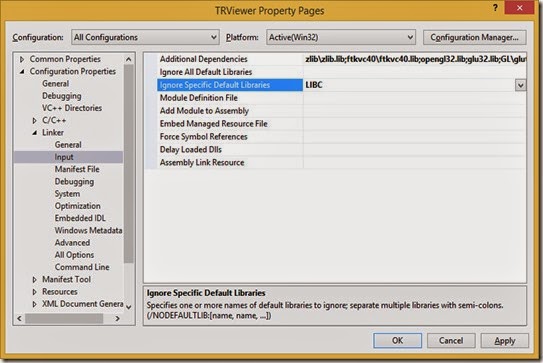
Task: Select Configuration Properties tree item
Action: (73, 71)
